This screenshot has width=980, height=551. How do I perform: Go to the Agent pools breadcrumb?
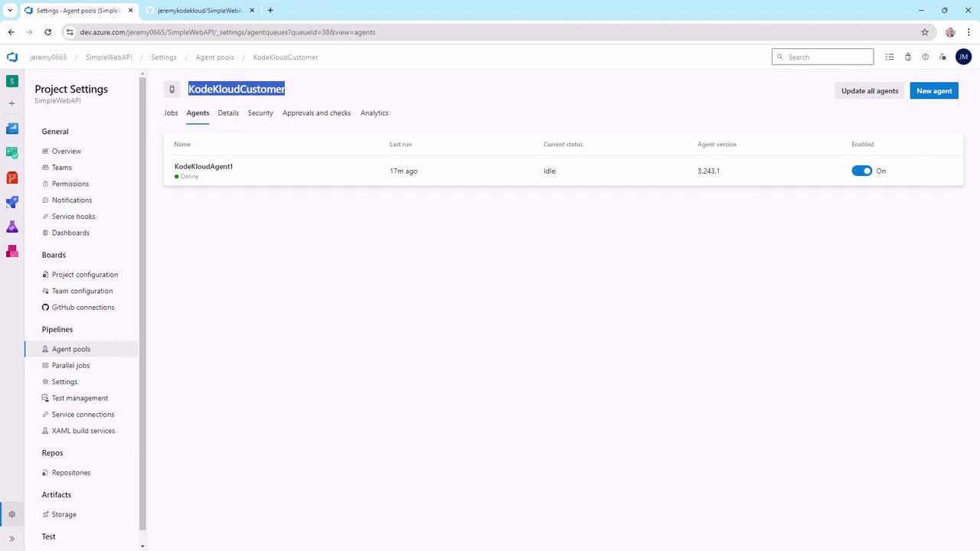(x=215, y=57)
